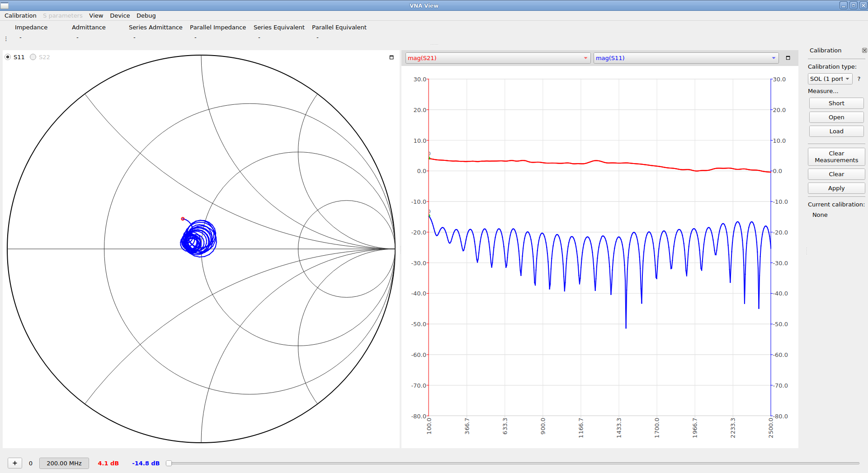The image size is (868, 473).
Task: Open the mag(S21) trace dropdown
Action: coord(498,58)
